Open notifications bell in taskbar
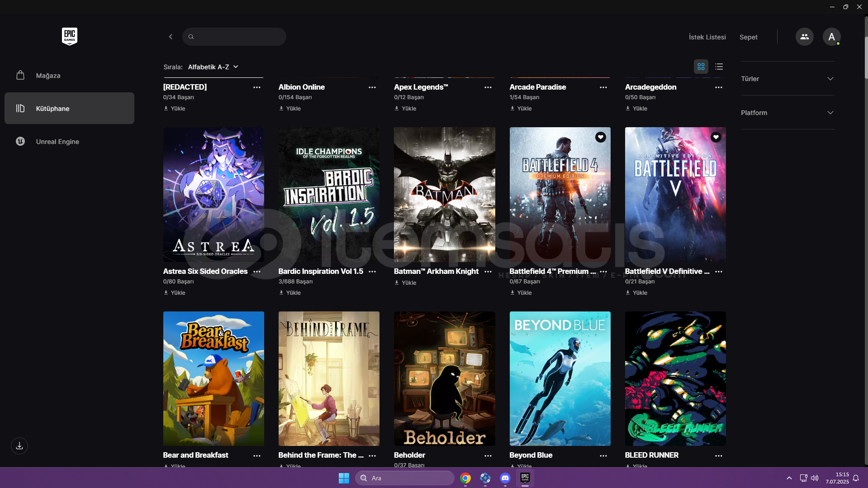The image size is (868, 488). pyautogui.click(x=856, y=478)
